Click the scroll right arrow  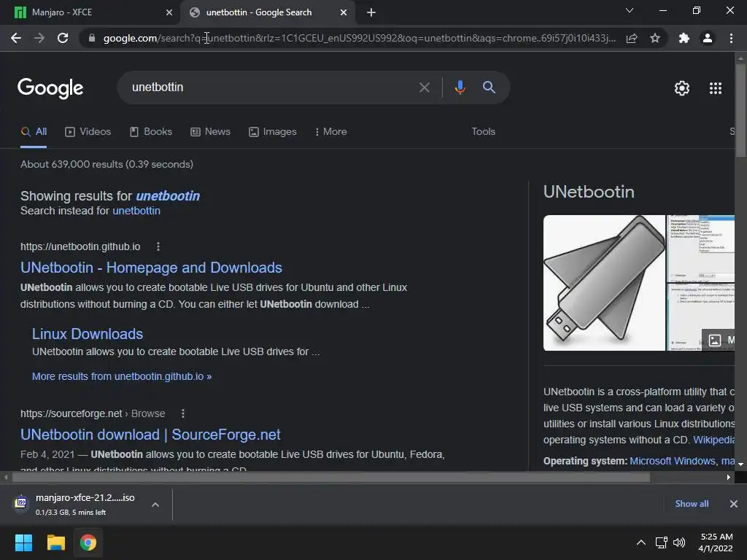pyautogui.click(x=729, y=477)
